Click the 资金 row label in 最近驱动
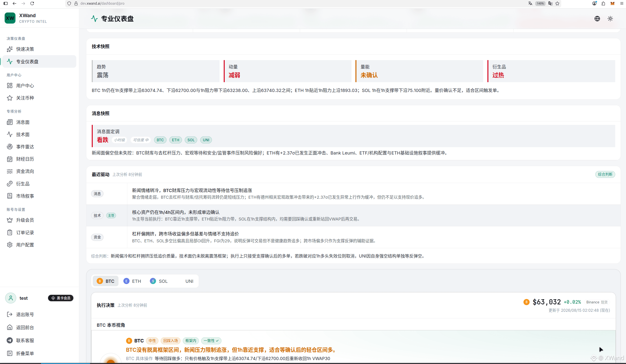The width and height of the screenshot is (626, 364). 97,237
